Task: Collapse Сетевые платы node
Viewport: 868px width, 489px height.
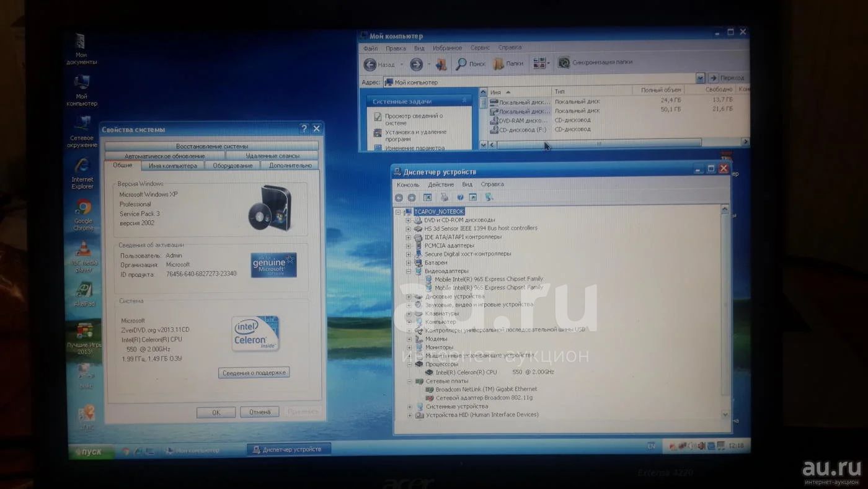Action: (x=409, y=381)
